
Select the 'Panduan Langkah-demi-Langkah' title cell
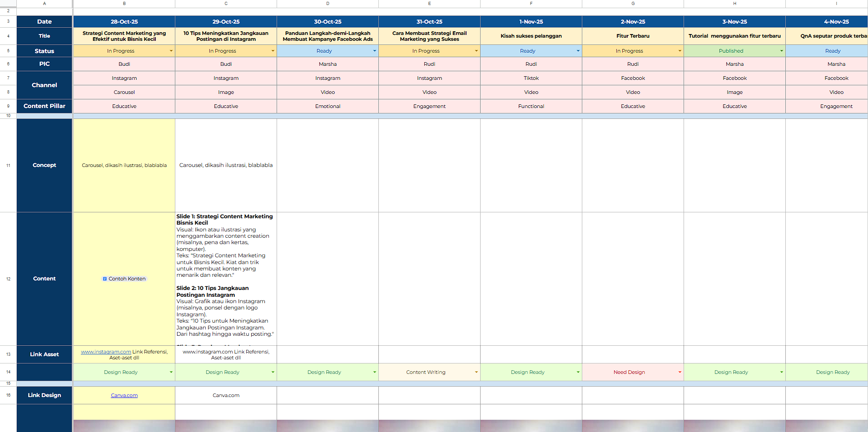point(327,36)
